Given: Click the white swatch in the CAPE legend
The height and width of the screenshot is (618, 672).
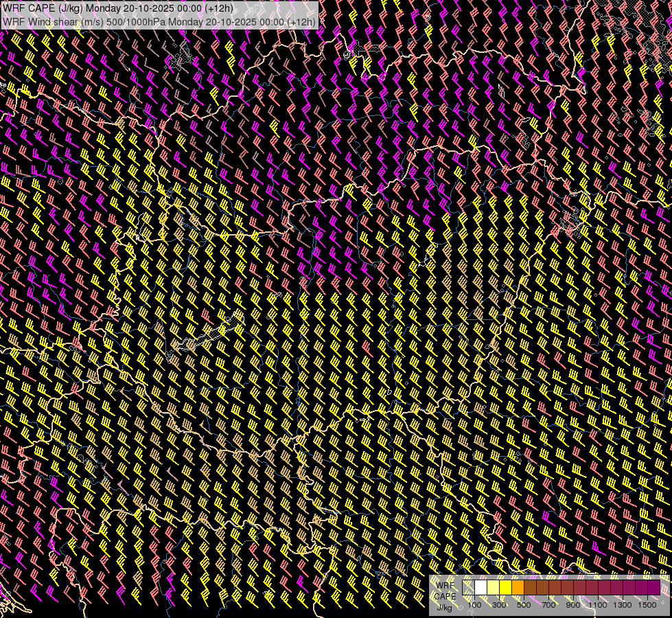Looking at the screenshot, I should pyautogui.click(x=480, y=588).
